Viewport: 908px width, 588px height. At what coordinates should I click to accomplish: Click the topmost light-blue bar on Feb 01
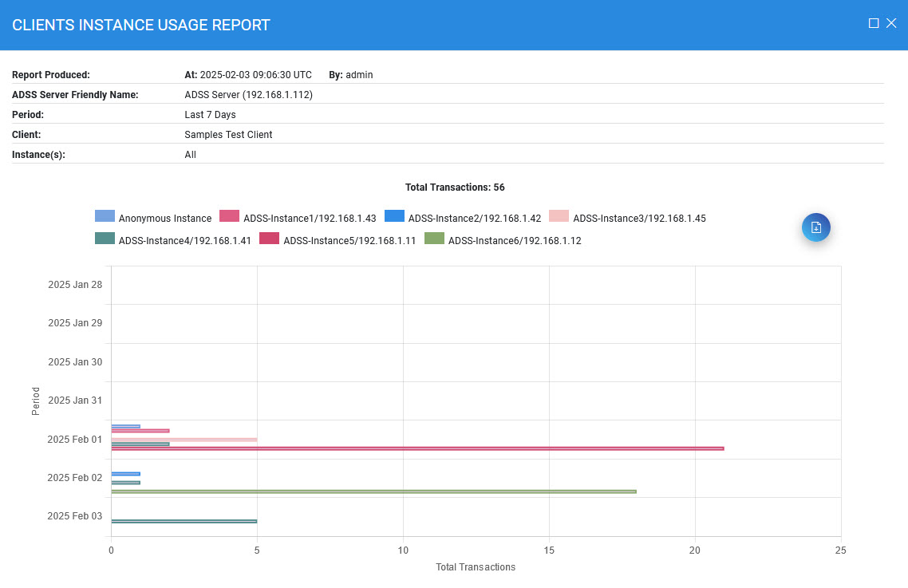(125, 426)
